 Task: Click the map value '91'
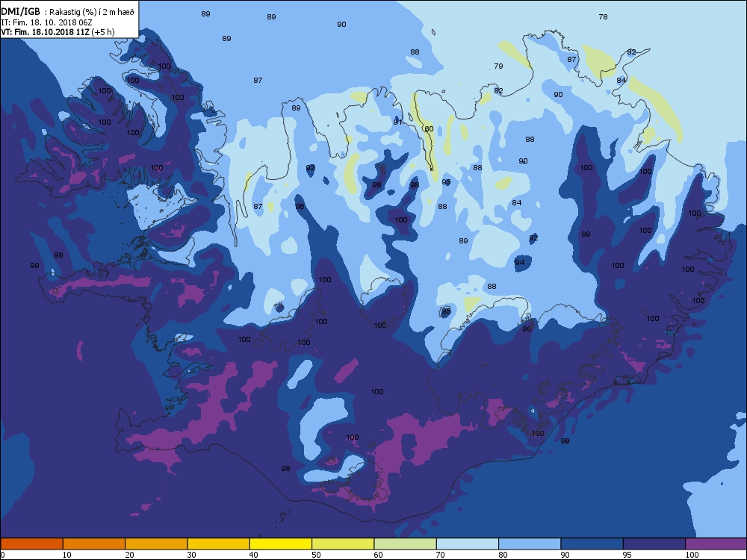397,122
